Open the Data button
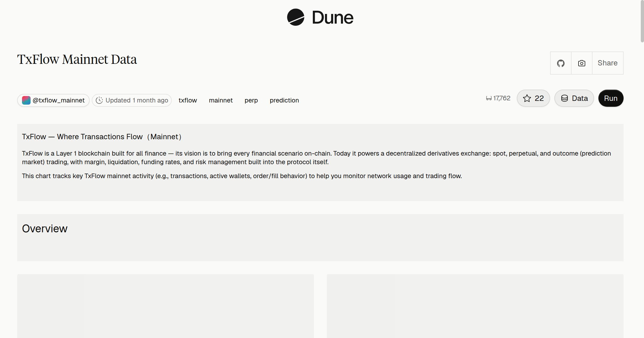The image size is (644, 338). click(574, 98)
